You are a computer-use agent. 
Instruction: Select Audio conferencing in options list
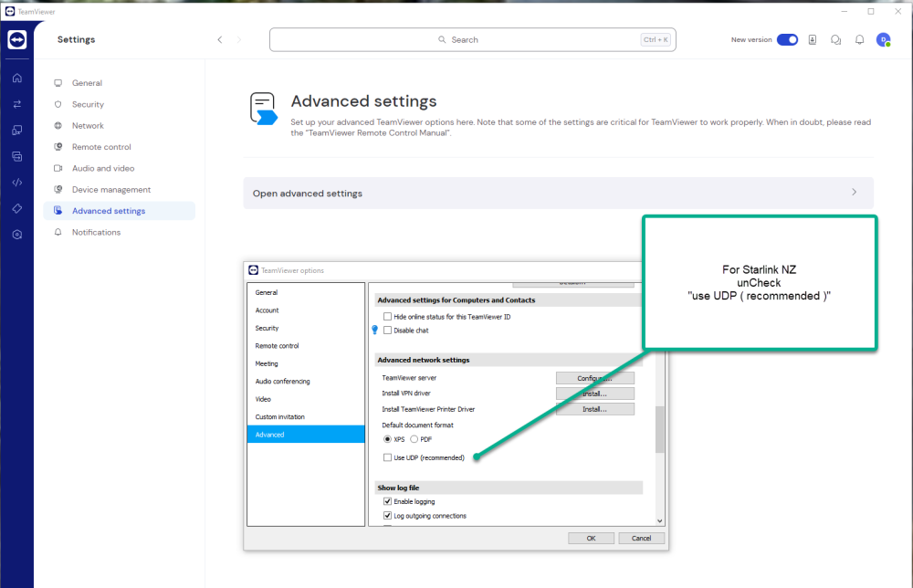pyautogui.click(x=306, y=382)
